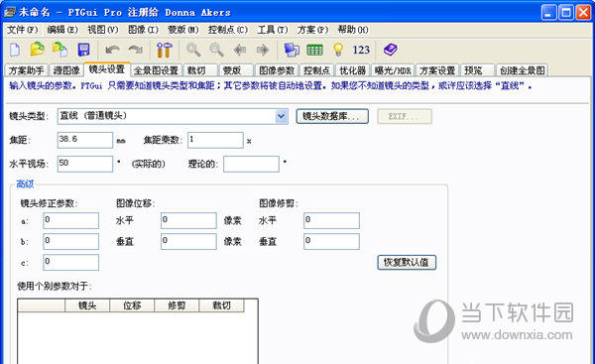Click the Undo arrow icon

coord(112,50)
